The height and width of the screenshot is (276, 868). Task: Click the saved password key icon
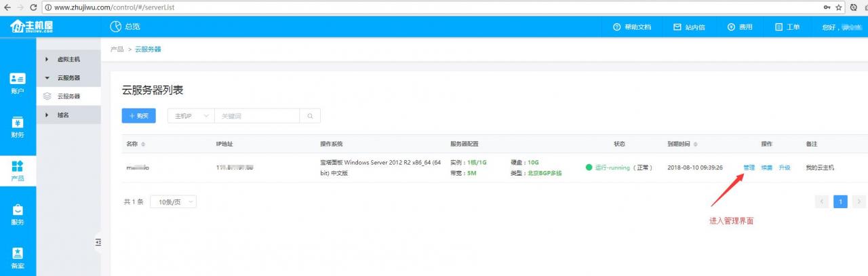click(827, 7)
